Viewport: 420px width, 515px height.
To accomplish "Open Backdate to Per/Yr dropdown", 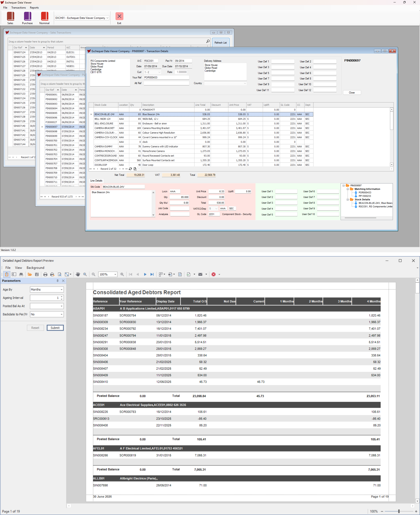I will (x=61, y=314).
